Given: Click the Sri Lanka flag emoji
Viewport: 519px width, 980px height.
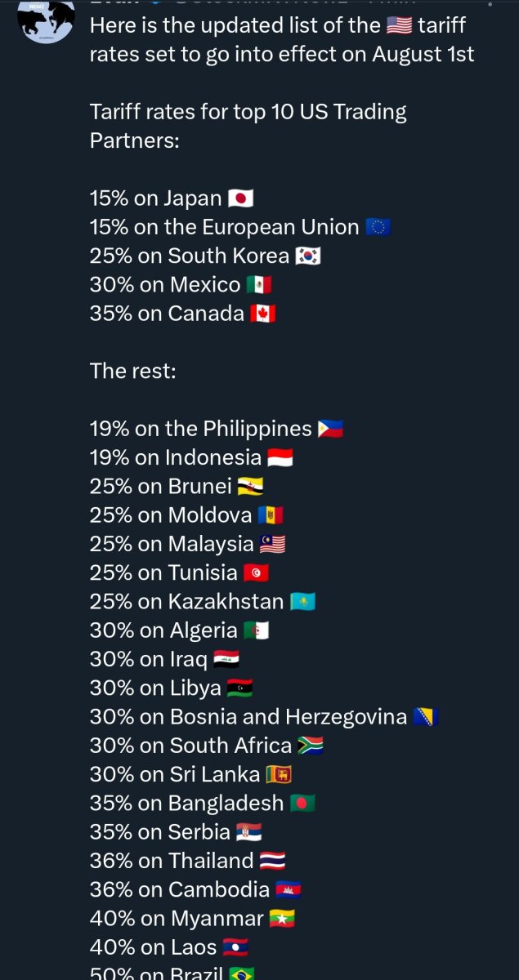Looking at the screenshot, I should tap(278, 774).
